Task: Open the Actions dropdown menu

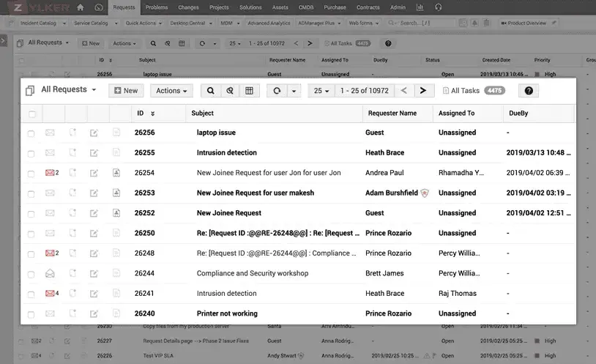Action: point(171,91)
